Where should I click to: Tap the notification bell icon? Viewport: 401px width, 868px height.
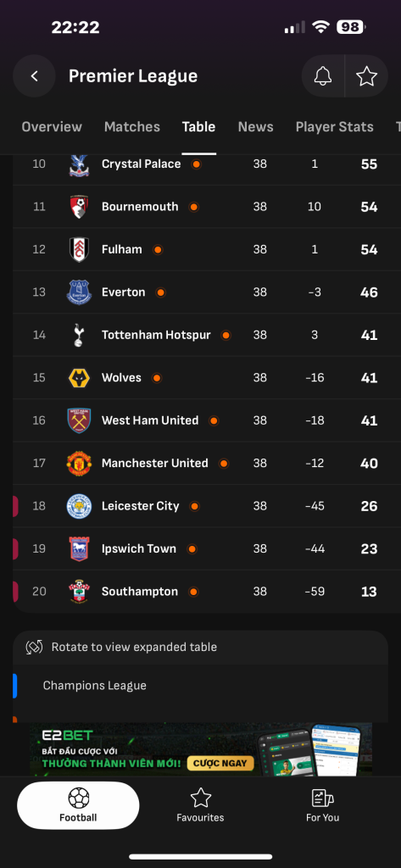tap(323, 76)
